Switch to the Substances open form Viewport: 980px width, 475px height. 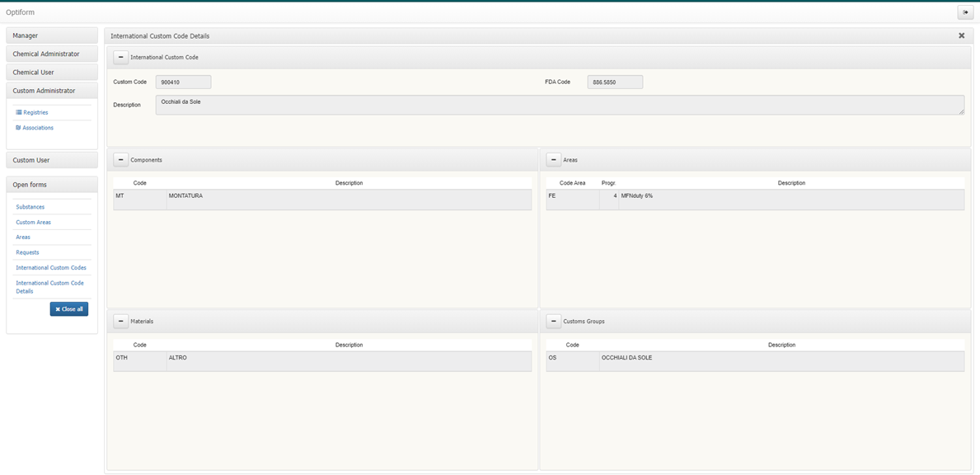[x=30, y=207]
